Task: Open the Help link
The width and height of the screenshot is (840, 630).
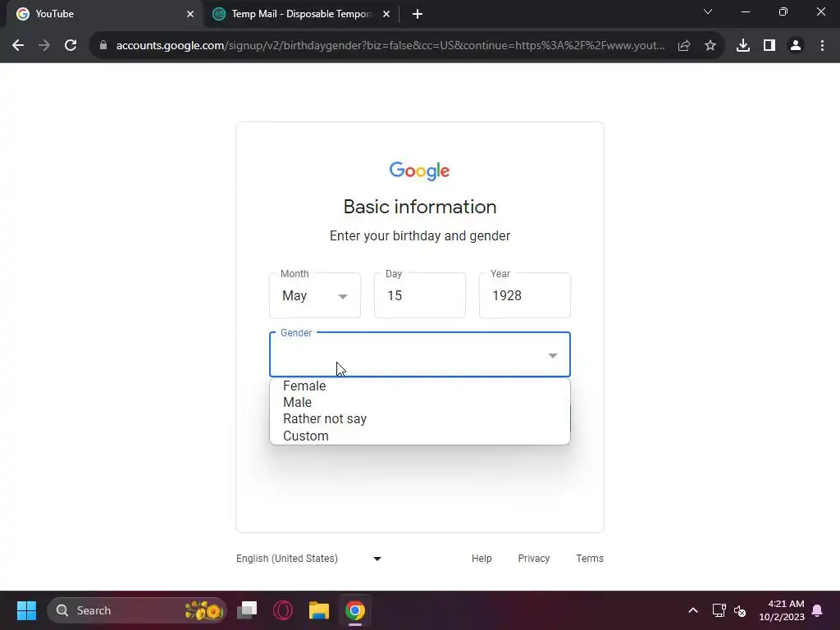Action: tap(482, 558)
